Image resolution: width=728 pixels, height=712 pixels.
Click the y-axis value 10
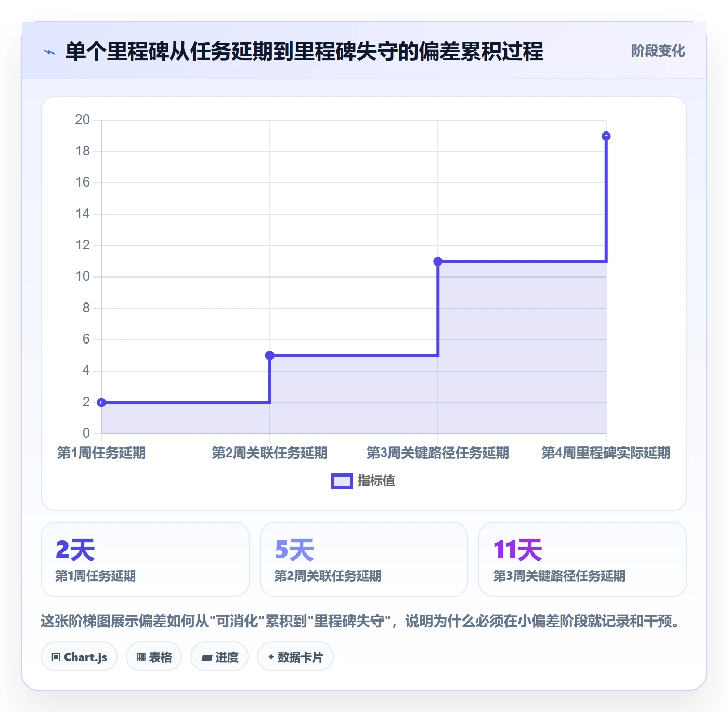click(x=83, y=276)
